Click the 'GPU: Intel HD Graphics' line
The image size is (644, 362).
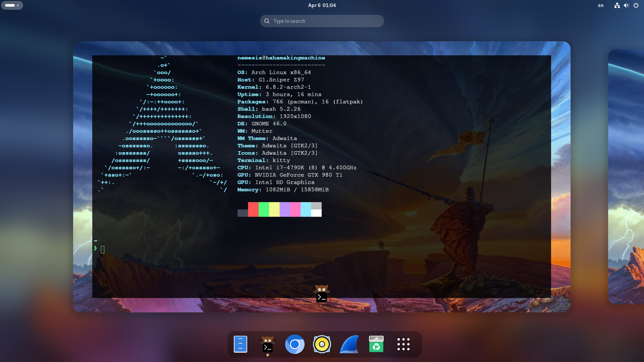click(276, 182)
